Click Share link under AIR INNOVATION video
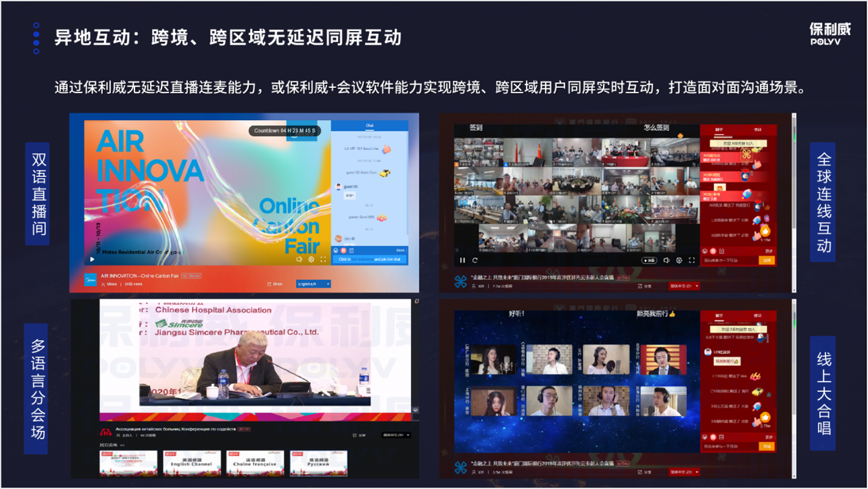The image size is (868, 489). coord(274,284)
